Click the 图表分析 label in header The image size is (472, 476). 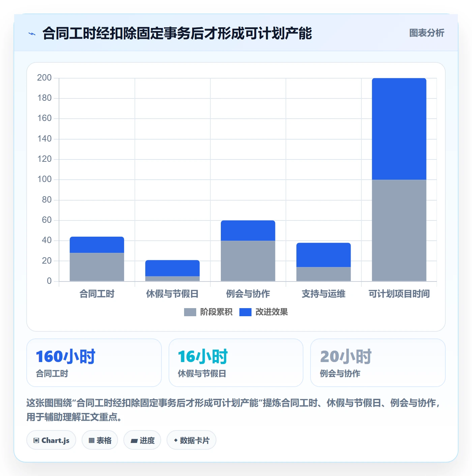coord(426,33)
